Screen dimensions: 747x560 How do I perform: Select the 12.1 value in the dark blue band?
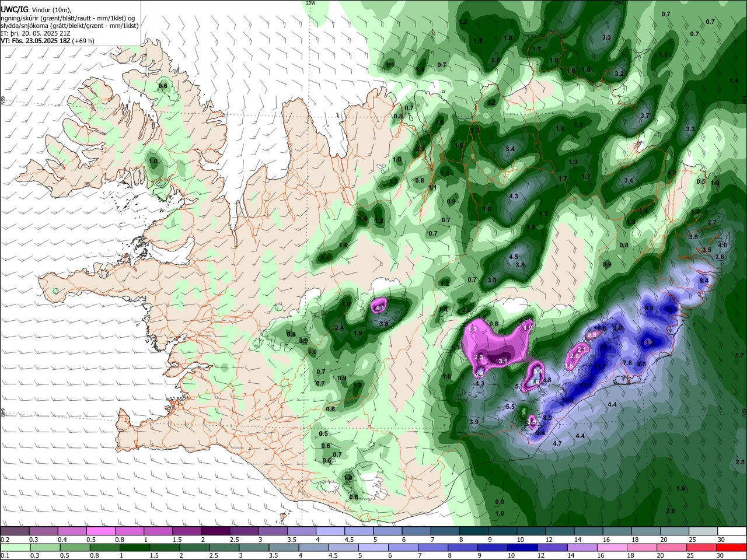click(586, 385)
